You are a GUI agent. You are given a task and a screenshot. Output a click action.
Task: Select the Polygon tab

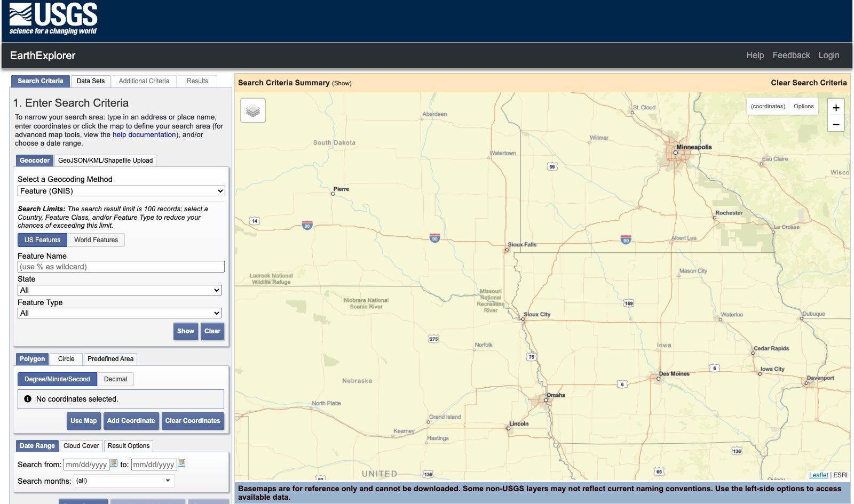point(33,359)
